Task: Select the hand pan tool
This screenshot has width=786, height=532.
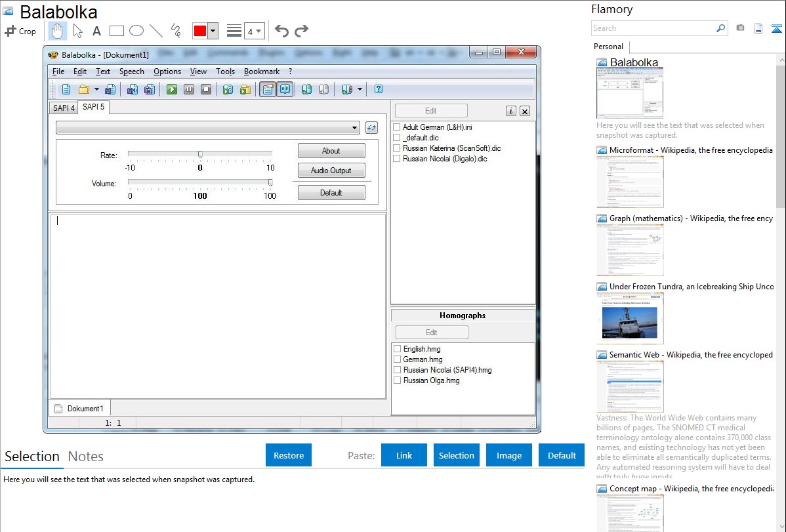Action: point(57,31)
